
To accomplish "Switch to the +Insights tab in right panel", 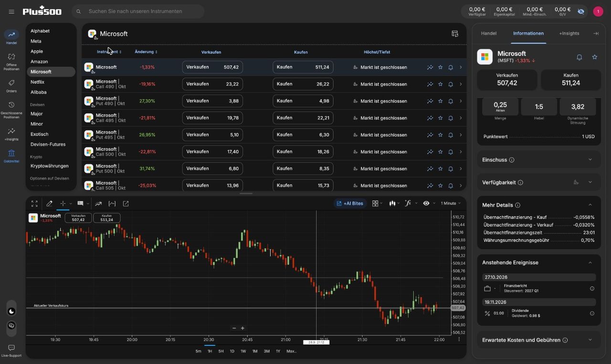I will coord(569,33).
